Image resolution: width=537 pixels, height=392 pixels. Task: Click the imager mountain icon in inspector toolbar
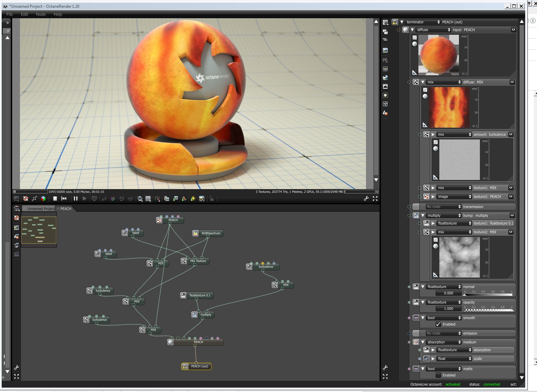click(x=385, y=86)
